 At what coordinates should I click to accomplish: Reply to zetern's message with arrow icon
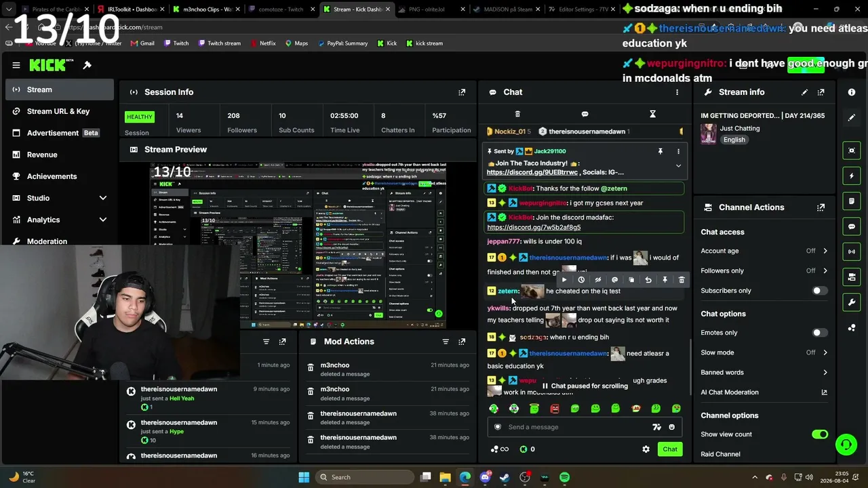click(648, 280)
